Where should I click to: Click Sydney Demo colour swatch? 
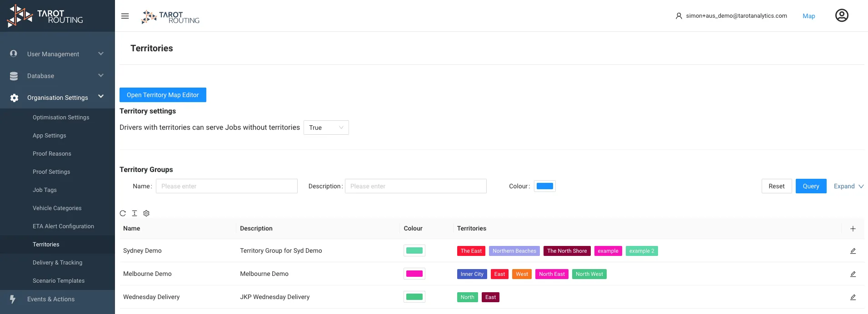414,250
